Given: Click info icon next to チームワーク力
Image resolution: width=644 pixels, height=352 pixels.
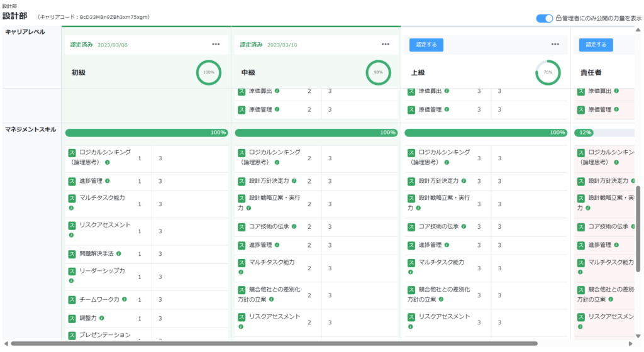Looking at the screenshot, I should [125, 300].
